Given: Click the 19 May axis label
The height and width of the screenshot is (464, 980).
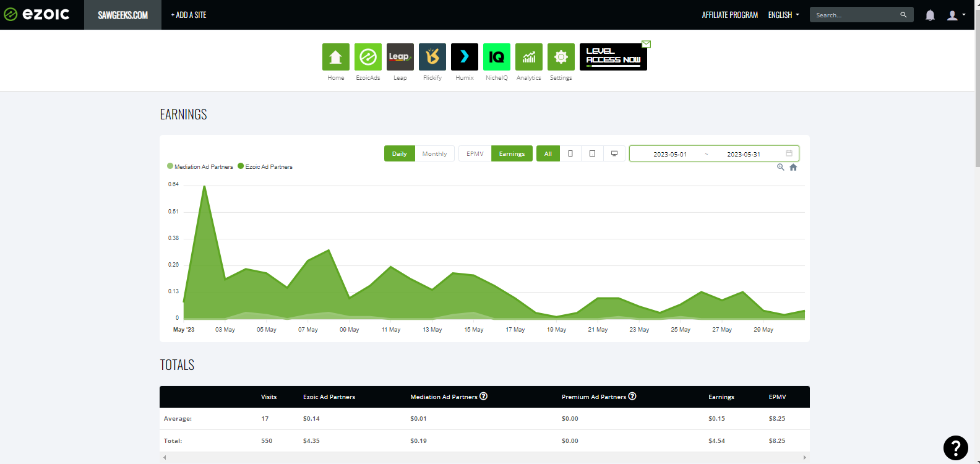Looking at the screenshot, I should coord(556,330).
